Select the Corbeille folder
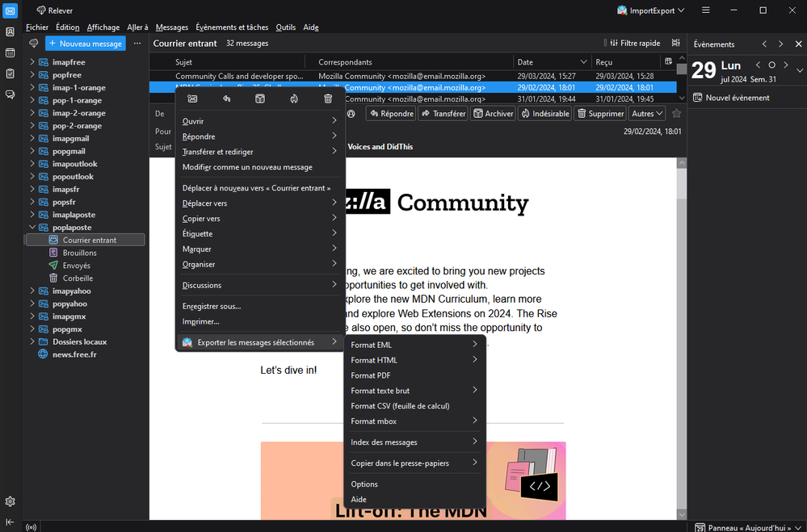807x532 pixels. click(x=85, y=279)
